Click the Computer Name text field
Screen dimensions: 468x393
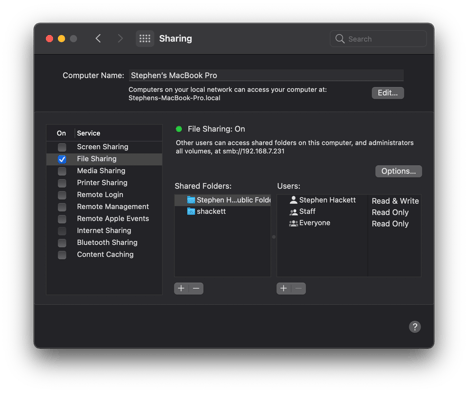pos(266,75)
